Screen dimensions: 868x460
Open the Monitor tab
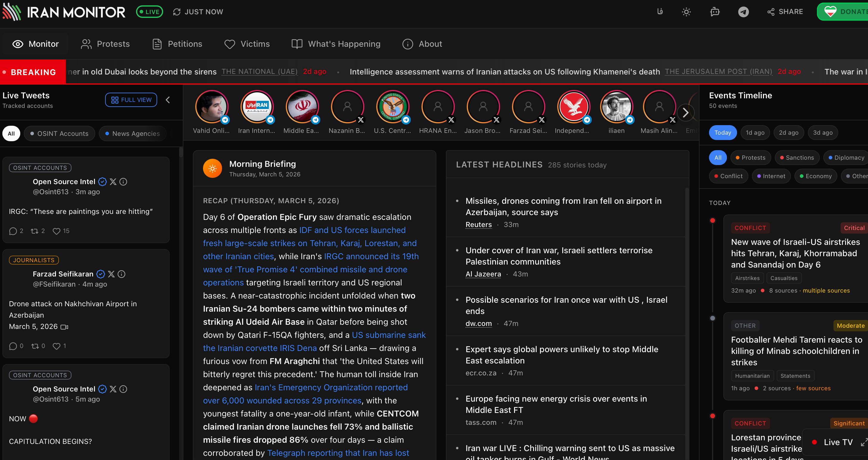[35, 44]
